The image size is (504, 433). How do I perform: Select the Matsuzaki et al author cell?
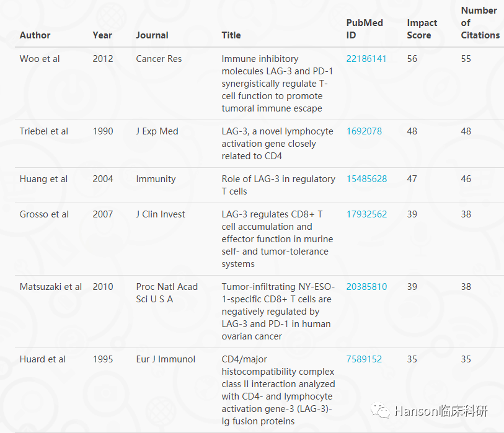click(x=51, y=287)
